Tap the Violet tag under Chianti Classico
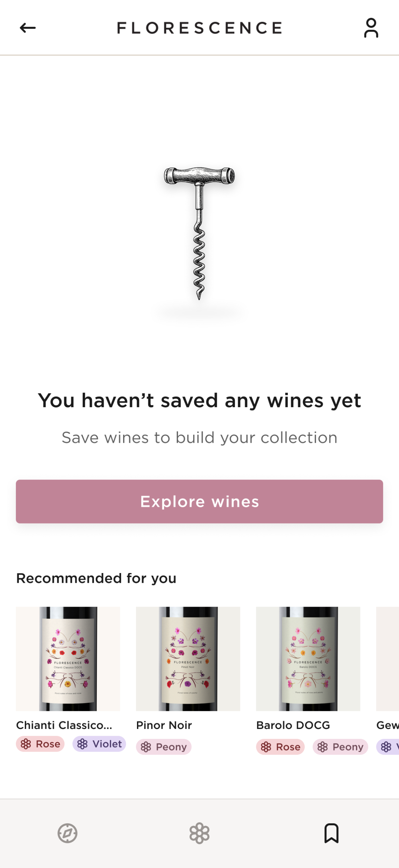Screen dimensions: 399x868 (99, 744)
